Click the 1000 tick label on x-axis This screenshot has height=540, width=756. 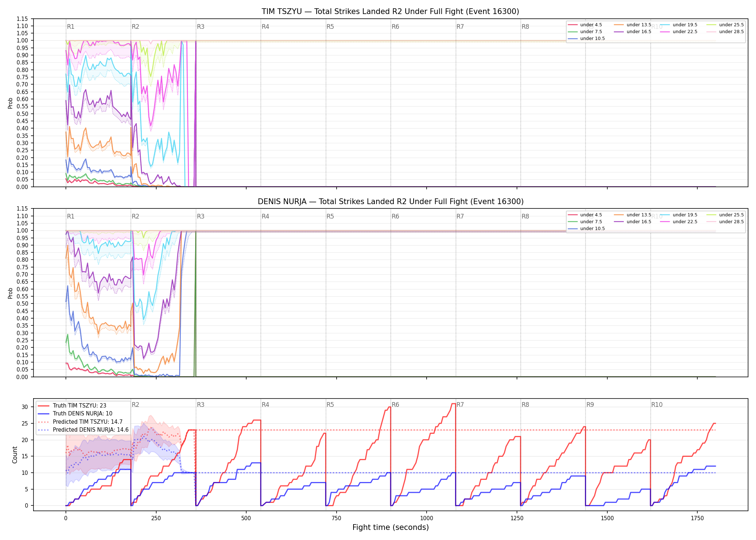coord(427,518)
